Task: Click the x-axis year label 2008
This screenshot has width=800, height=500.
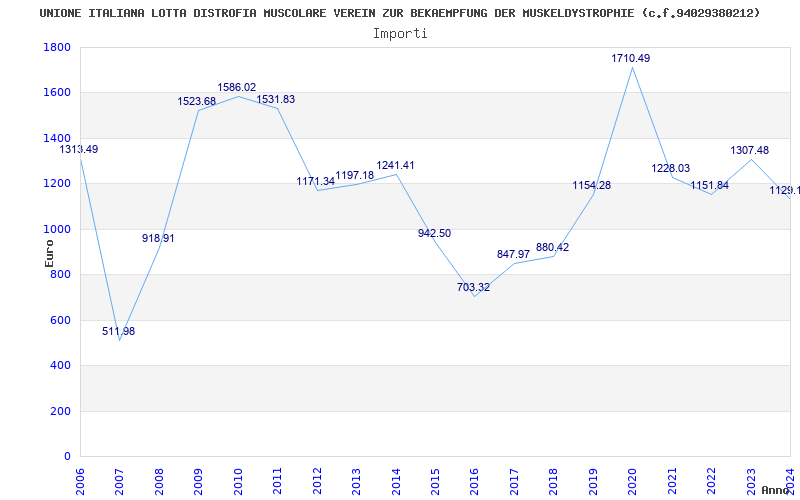Action: tap(159, 481)
